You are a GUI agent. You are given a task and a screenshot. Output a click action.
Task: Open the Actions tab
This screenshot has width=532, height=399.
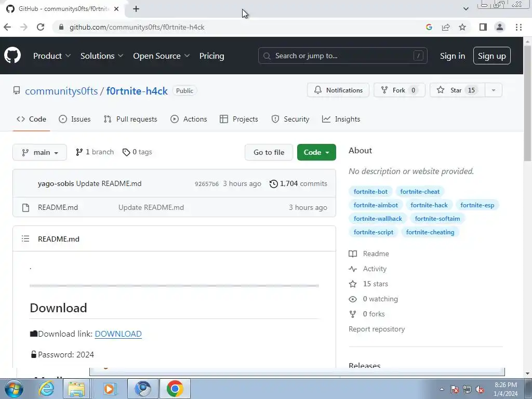point(189,119)
